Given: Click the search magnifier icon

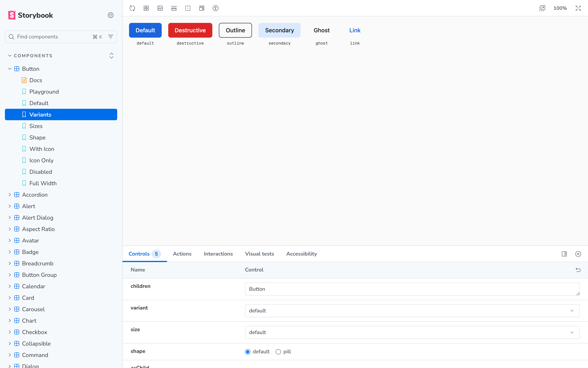Looking at the screenshot, I should click(x=11, y=37).
